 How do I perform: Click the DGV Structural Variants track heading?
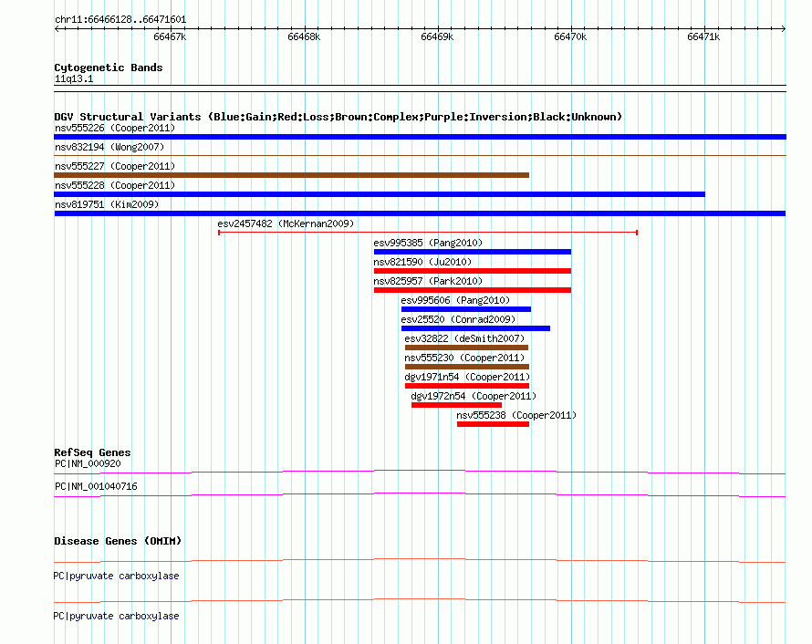point(338,117)
